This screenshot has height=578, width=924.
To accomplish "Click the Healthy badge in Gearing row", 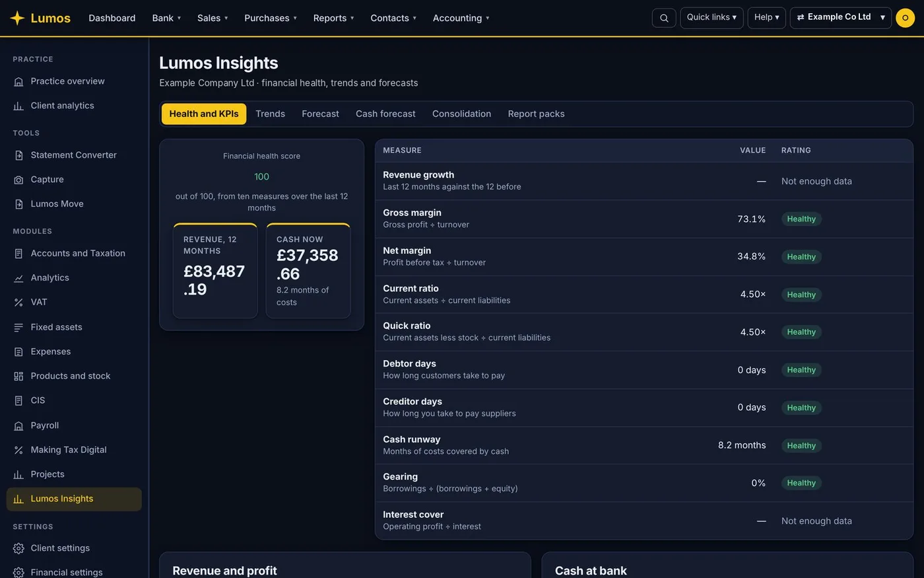I will pos(801,484).
